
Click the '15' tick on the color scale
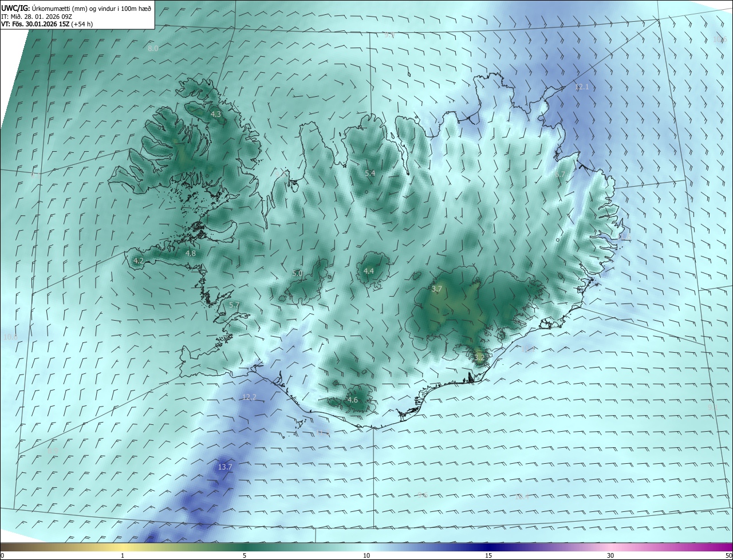pyautogui.click(x=488, y=555)
